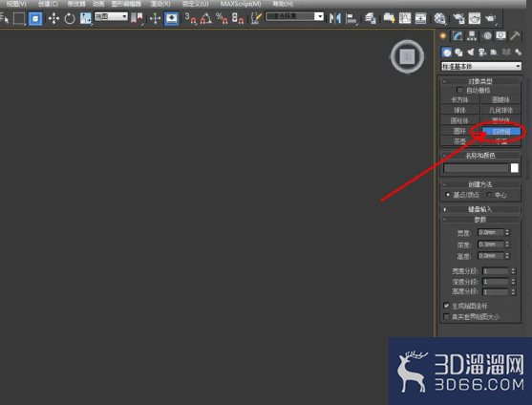Toggle Select and Manipulate crosshair icon
The image size is (532, 405).
tap(155, 18)
